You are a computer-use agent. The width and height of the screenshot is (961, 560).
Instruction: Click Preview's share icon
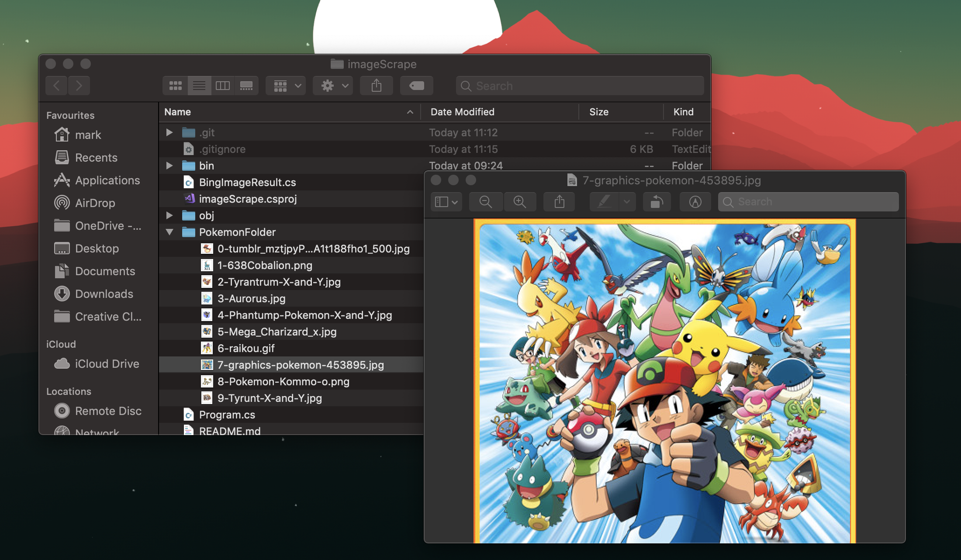click(559, 202)
